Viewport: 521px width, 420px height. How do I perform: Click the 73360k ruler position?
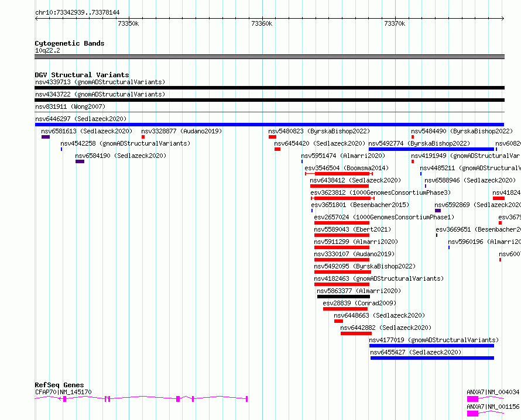(x=262, y=23)
